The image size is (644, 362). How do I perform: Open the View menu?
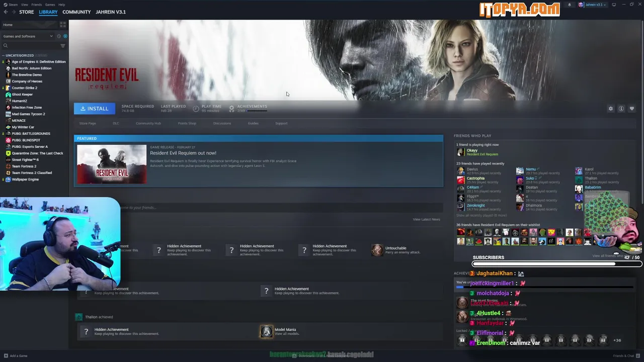point(24,5)
